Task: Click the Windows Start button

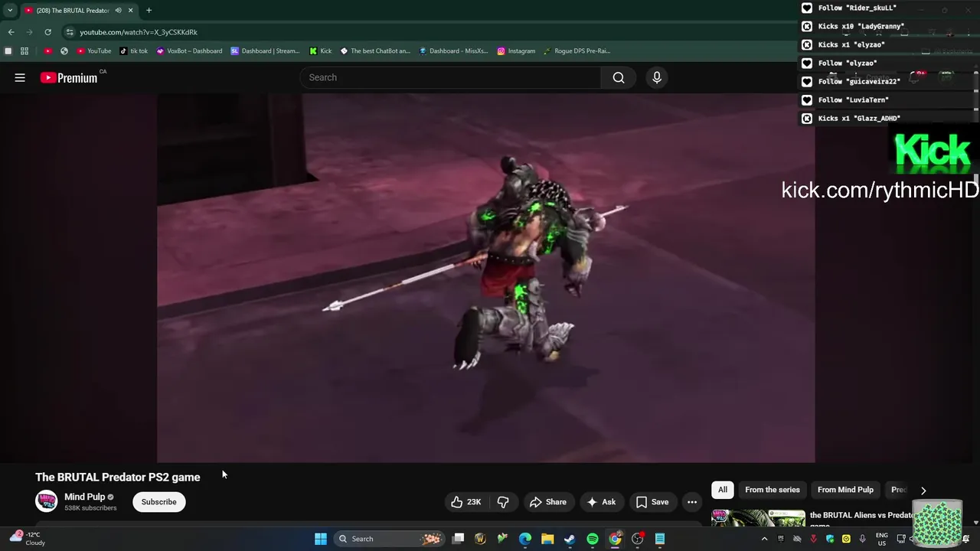Action: pyautogui.click(x=321, y=539)
